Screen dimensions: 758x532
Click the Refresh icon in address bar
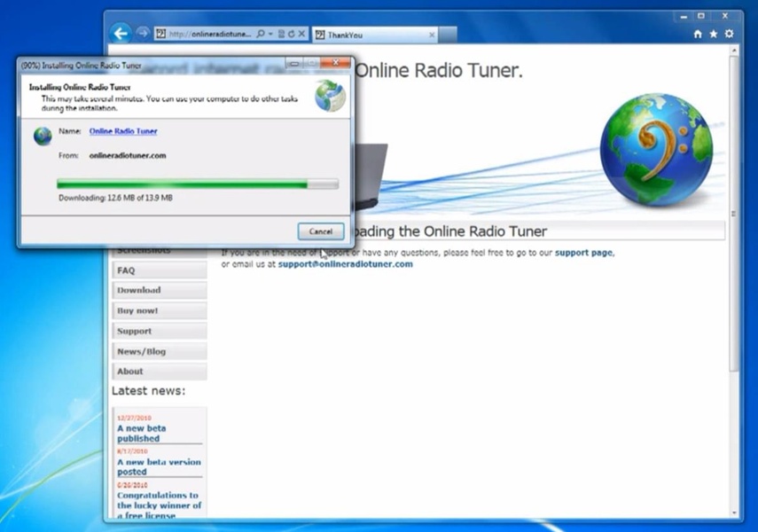pos(291,34)
